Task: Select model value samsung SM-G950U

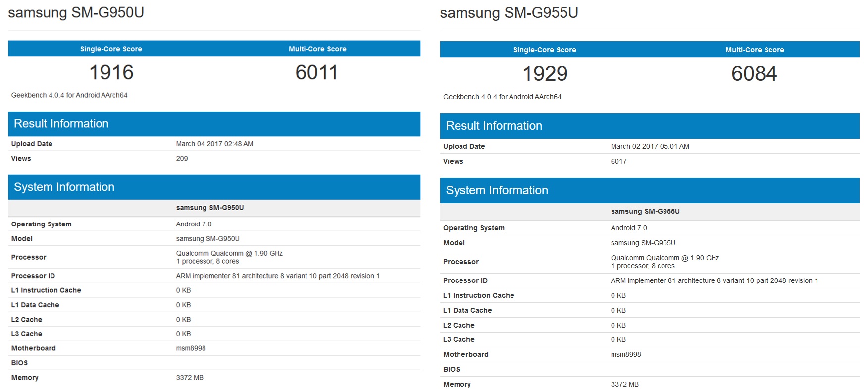Action: coord(207,239)
